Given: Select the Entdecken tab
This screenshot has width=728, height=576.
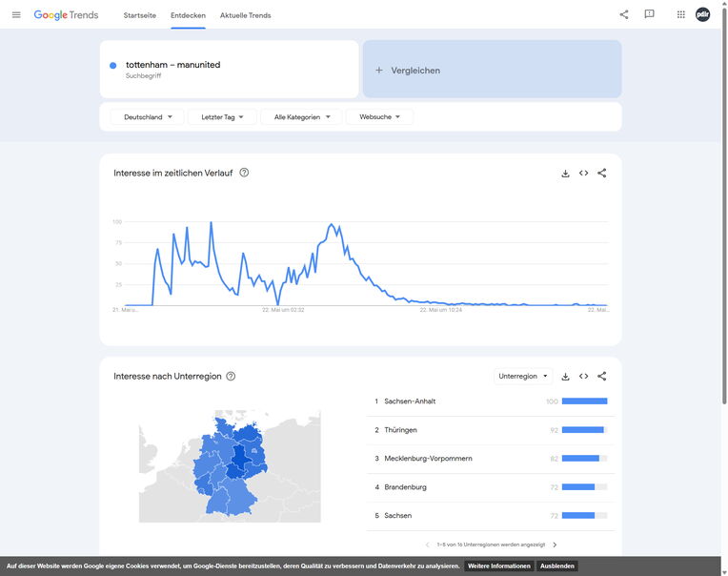Looking at the screenshot, I should [x=188, y=15].
